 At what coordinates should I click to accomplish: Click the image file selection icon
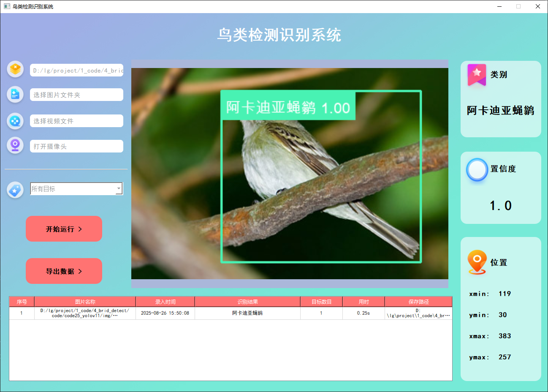point(15,69)
